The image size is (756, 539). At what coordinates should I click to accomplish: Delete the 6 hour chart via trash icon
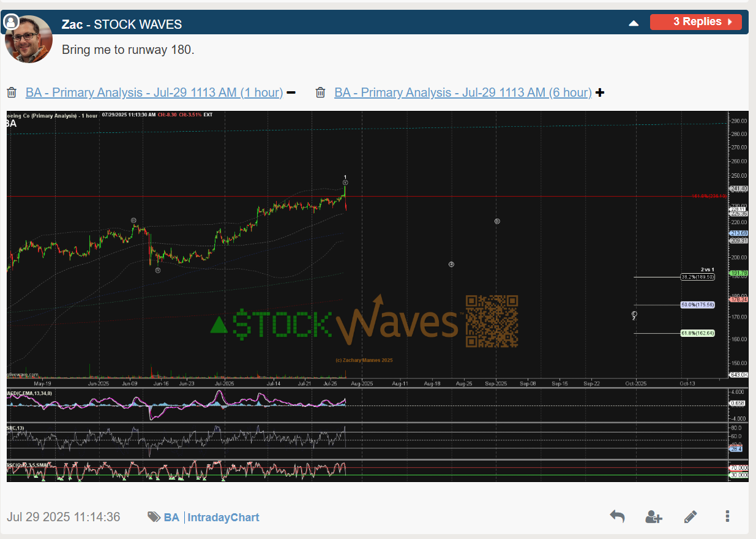click(320, 92)
